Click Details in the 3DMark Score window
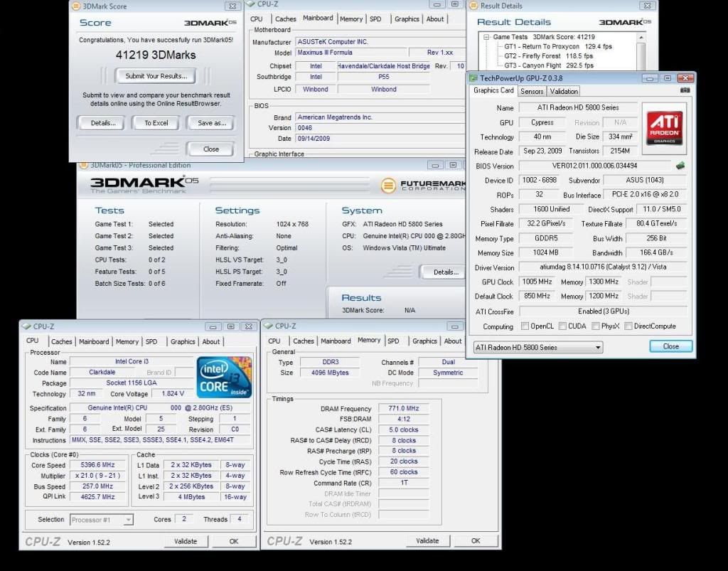This screenshot has width=728, height=571. click(x=103, y=123)
